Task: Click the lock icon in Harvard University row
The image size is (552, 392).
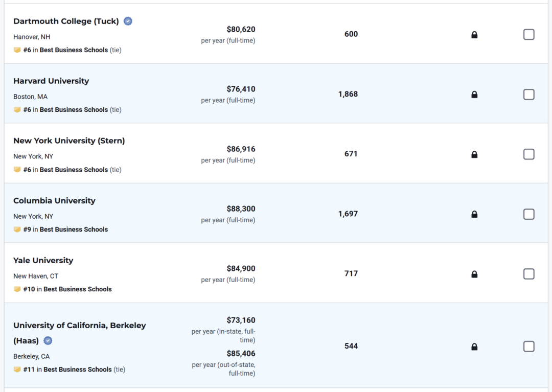Action: tap(474, 95)
